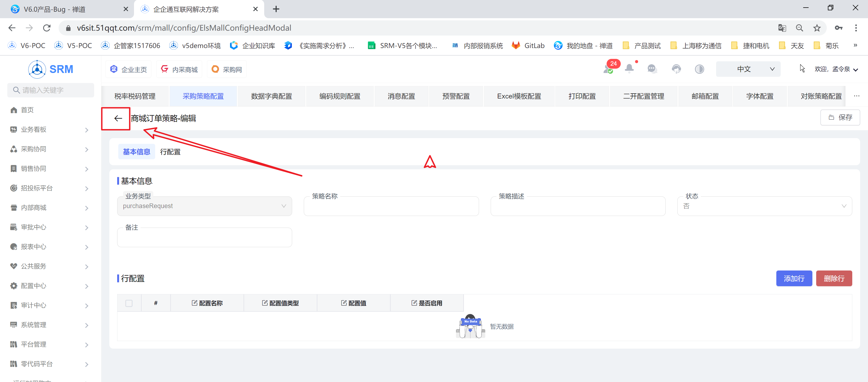Viewport: 868px width, 382px height.
Task: Click the back arrow beside 商城订单策略-编辑
Action: pyautogui.click(x=118, y=118)
